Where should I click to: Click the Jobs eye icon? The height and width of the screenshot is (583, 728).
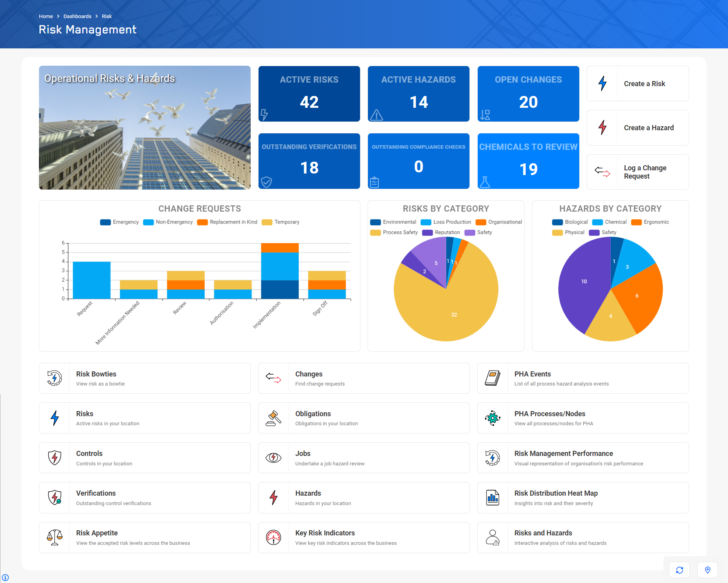tap(273, 458)
